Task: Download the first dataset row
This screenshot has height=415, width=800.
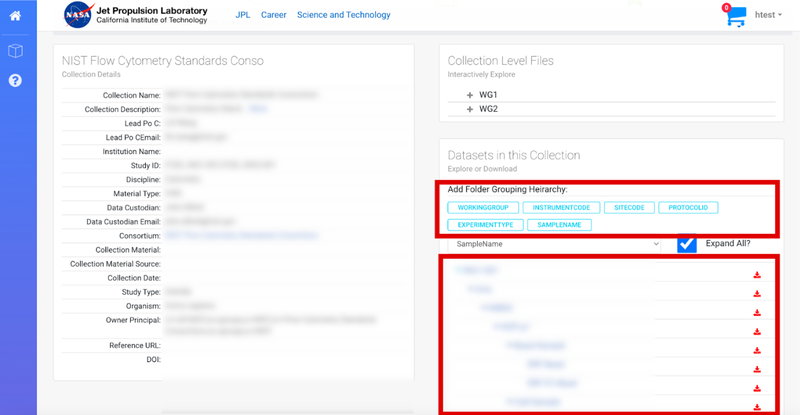Action: [x=757, y=275]
